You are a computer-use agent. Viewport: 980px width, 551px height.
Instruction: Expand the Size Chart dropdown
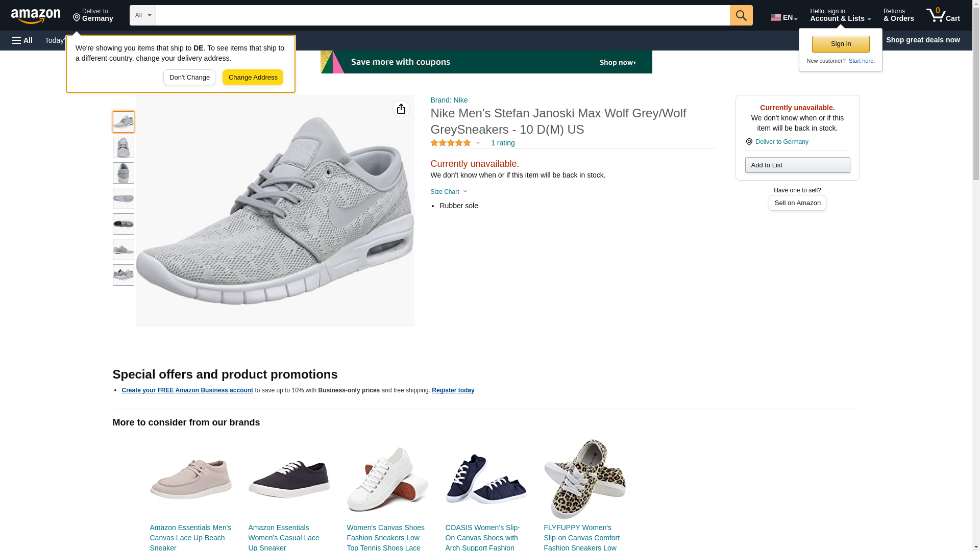click(449, 192)
